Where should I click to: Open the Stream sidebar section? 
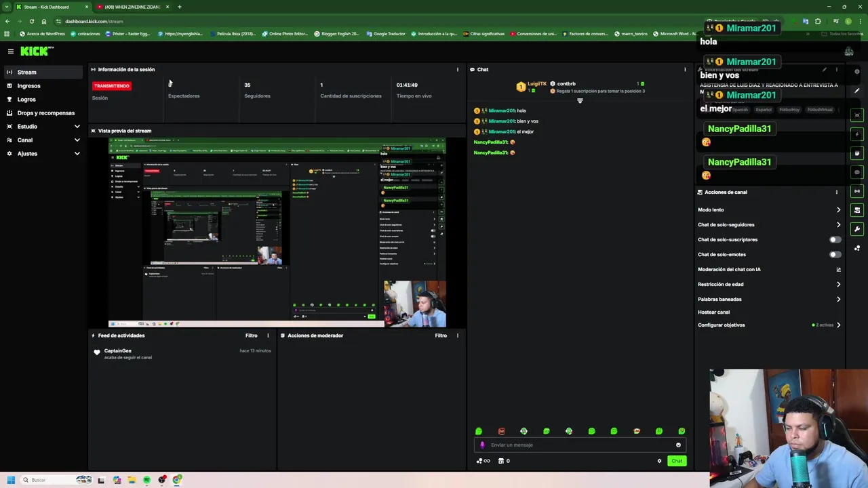pyautogui.click(x=43, y=72)
